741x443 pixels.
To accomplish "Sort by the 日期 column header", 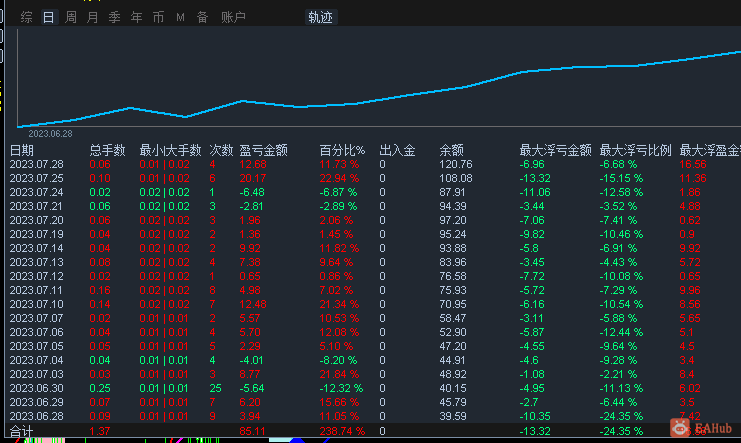I will 22,150.
